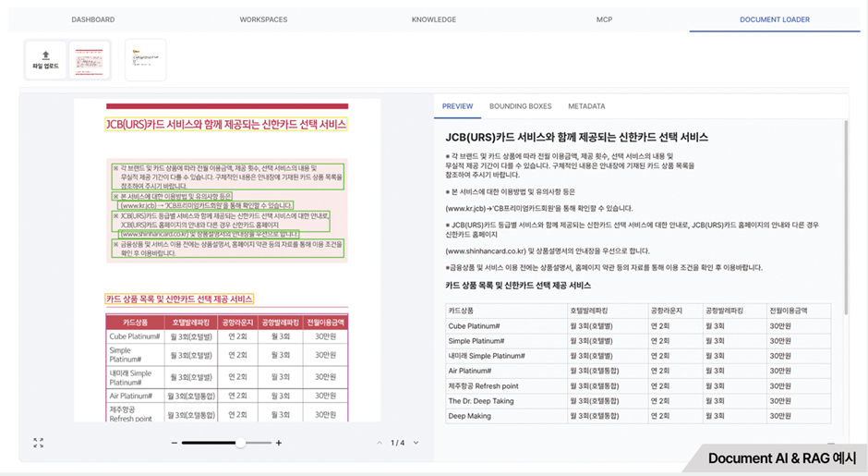Switch to the WORKSPACES tab
Image resolution: width=868 pixels, height=476 pixels.
263,19
